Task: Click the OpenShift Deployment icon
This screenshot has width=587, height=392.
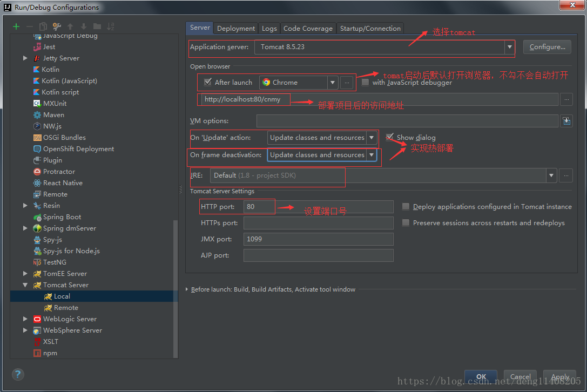Action: click(37, 149)
